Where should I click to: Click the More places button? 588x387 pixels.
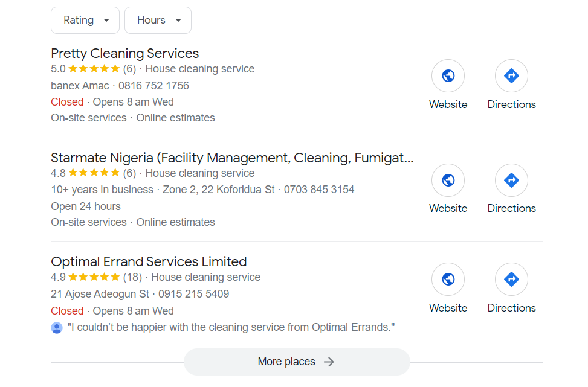pyautogui.click(x=296, y=361)
